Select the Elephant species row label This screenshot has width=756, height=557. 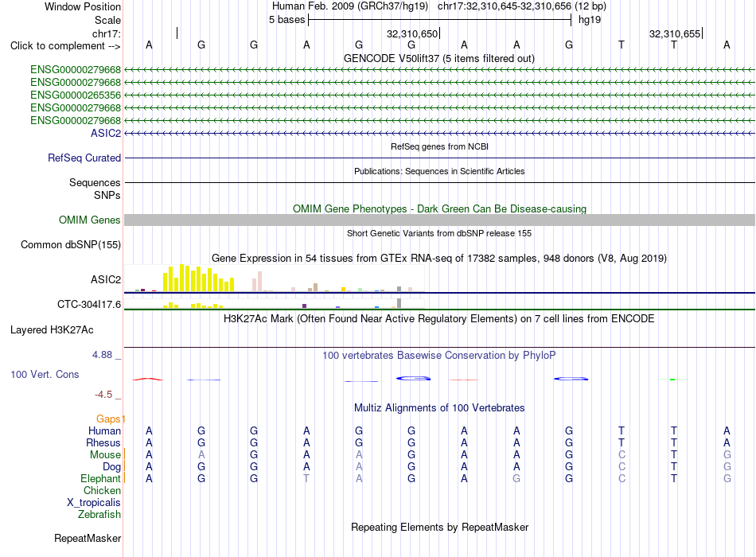pyautogui.click(x=100, y=478)
